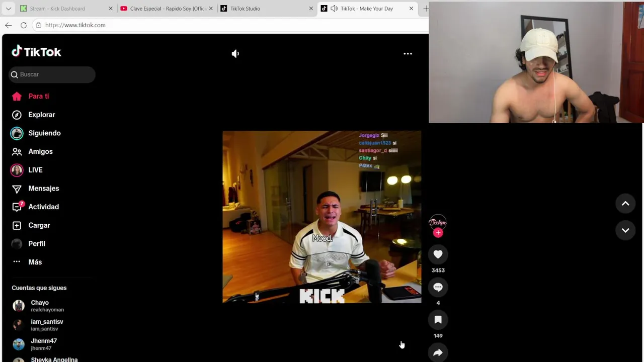The width and height of the screenshot is (644, 362).
Task: Go to next video with down chevron
Action: click(625, 230)
